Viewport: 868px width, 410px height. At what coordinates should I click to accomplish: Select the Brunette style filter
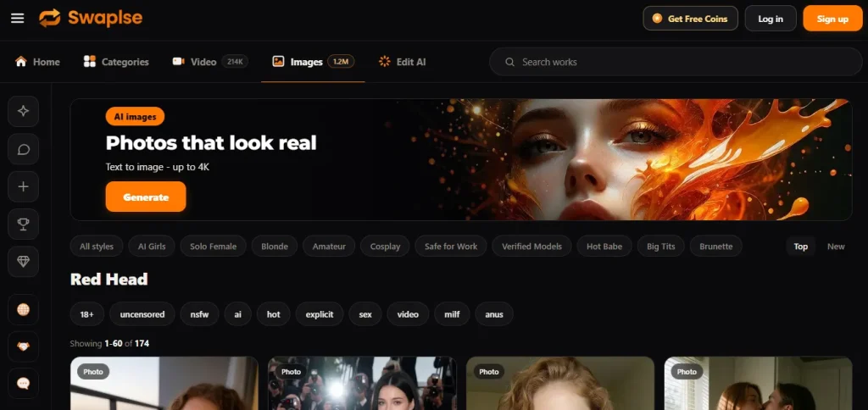point(715,247)
